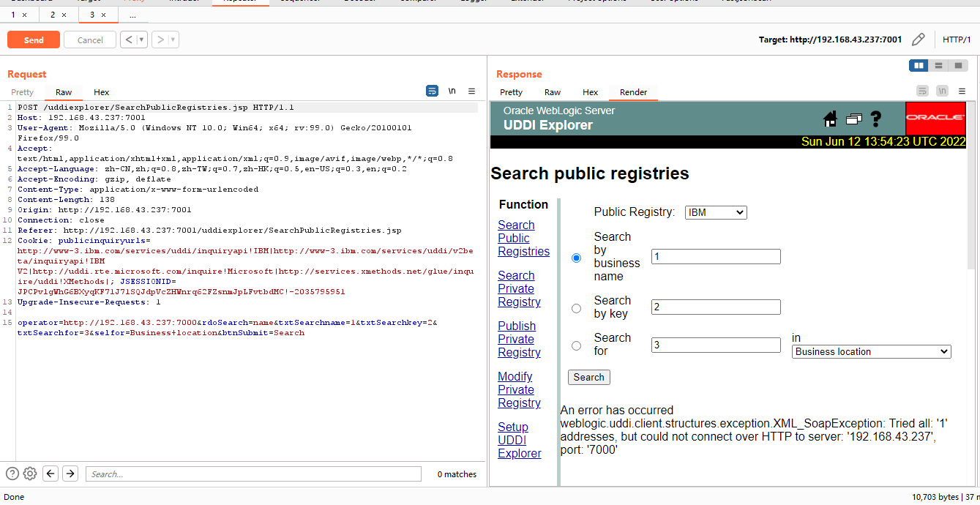
Task: Open a new tab via the ... tab
Action: (x=132, y=15)
